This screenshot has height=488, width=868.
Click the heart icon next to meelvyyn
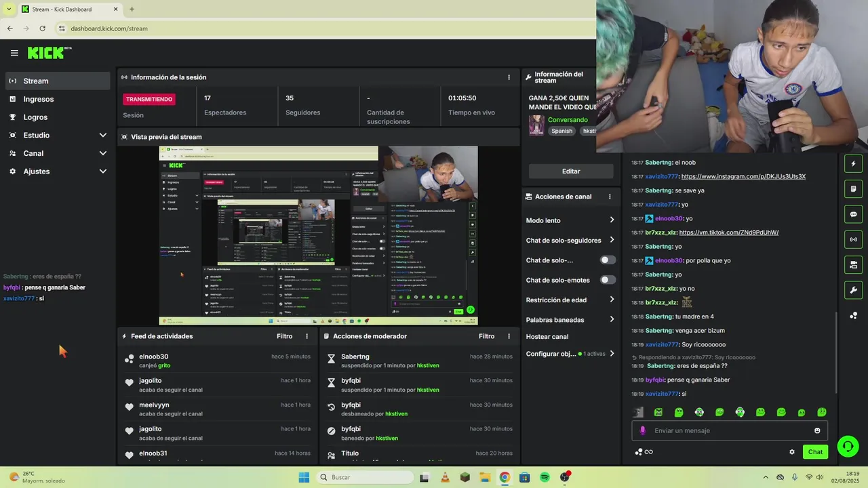(129, 407)
